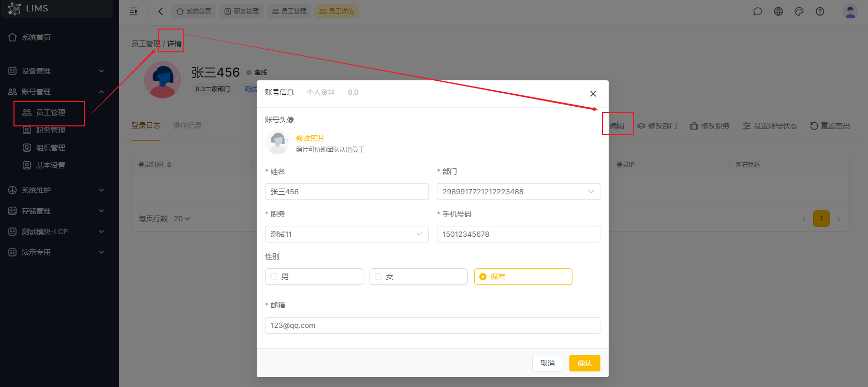Collapse the sidebar with the menu fold icon

134,11
